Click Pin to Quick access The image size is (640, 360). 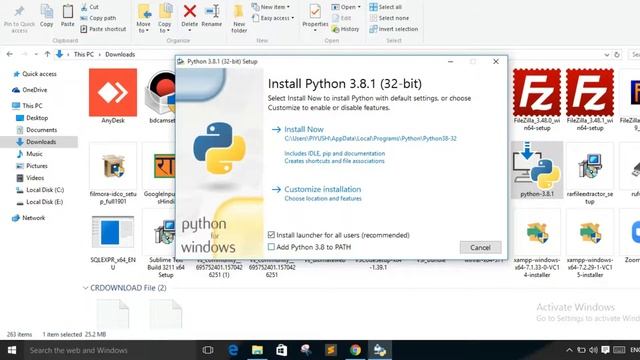19,18
